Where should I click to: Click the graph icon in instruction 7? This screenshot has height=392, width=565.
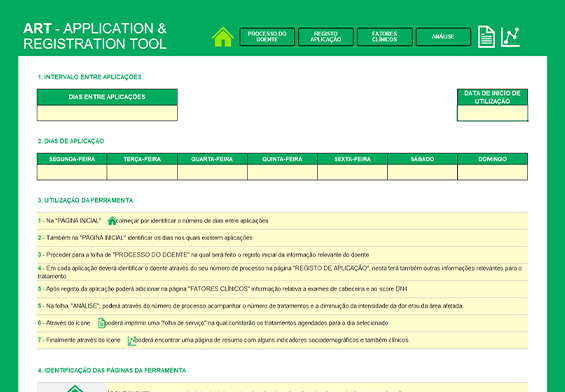click(132, 340)
